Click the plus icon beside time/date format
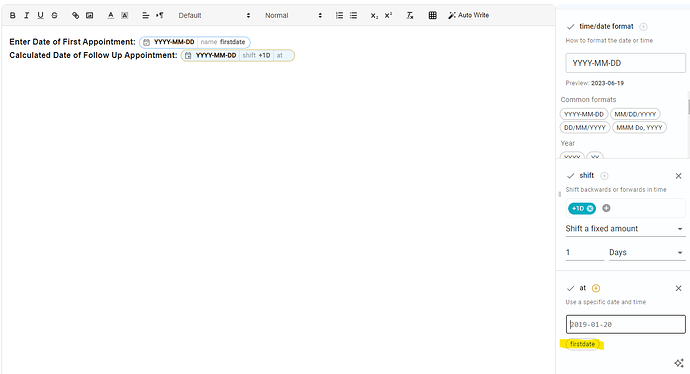Viewport: 690px width, 374px height. (x=643, y=27)
